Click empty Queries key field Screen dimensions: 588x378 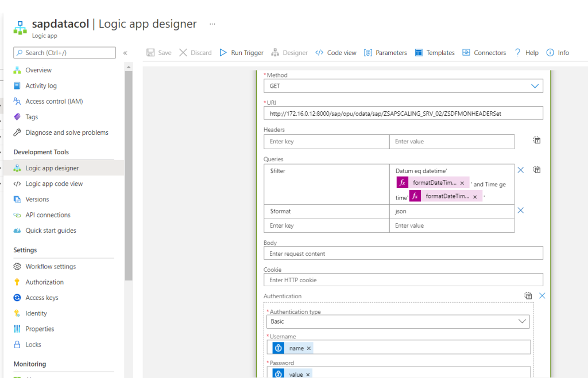326,226
